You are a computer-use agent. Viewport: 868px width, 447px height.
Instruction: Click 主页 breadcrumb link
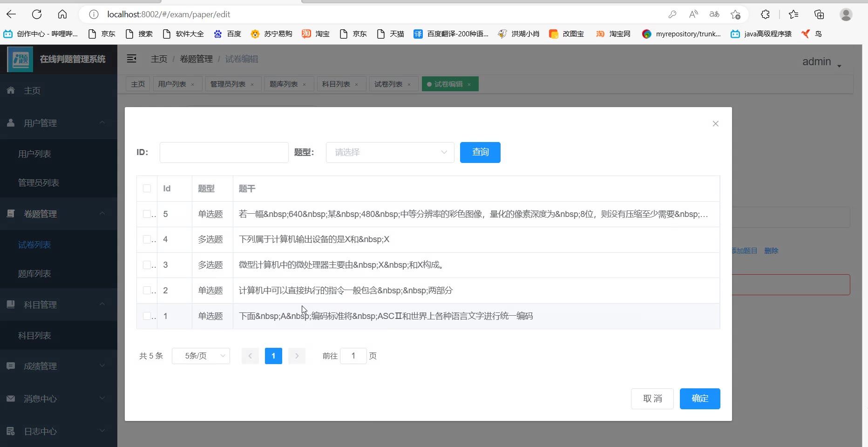pos(159,59)
